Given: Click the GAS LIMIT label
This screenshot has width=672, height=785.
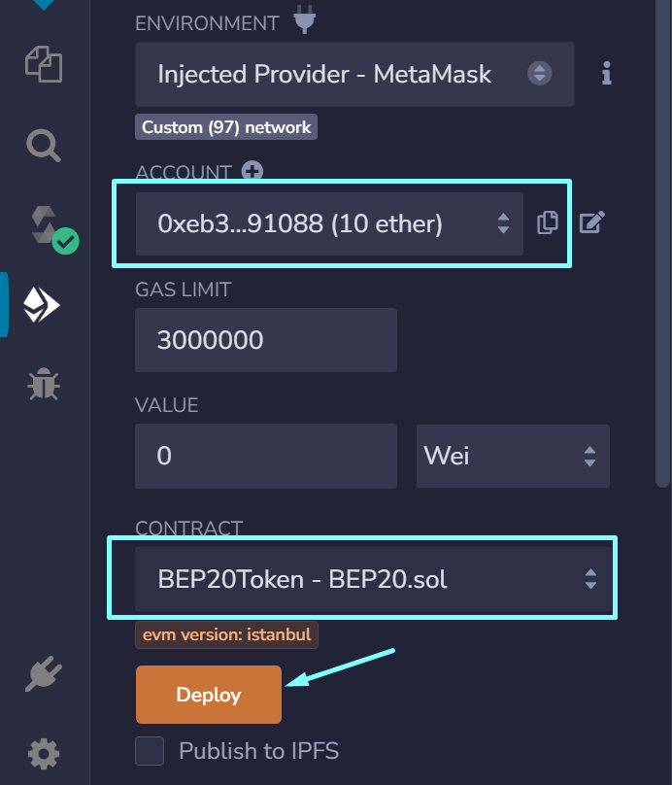Looking at the screenshot, I should [184, 290].
